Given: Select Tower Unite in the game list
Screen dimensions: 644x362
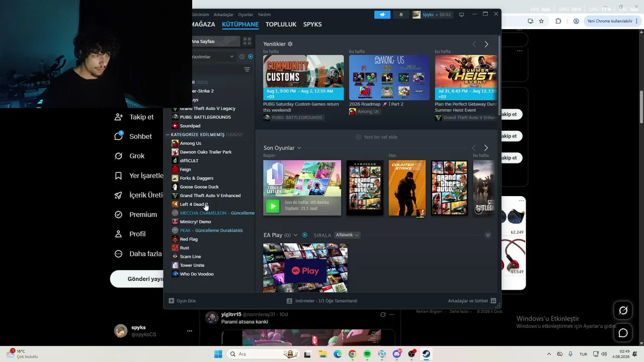Looking at the screenshot, I should click(x=192, y=265).
